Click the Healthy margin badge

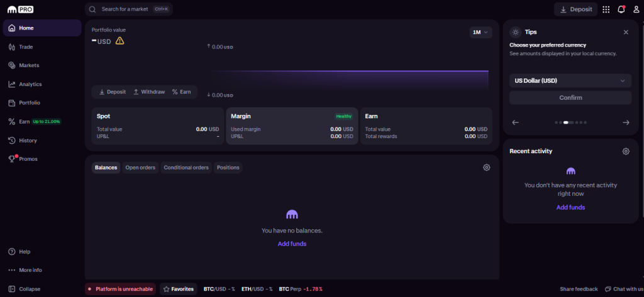(344, 116)
